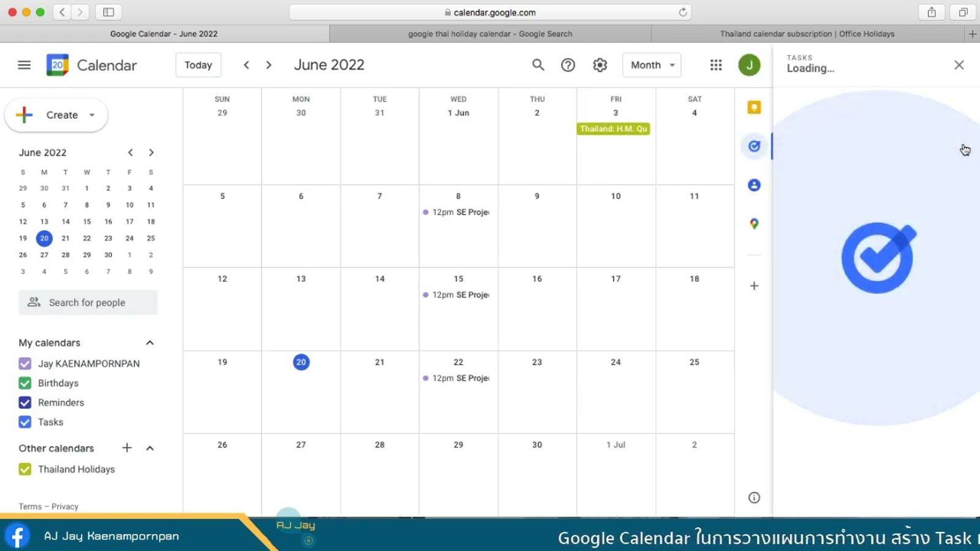Click Safari forward button
The width and height of the screenshot is (980, 551).
point(80,12)
